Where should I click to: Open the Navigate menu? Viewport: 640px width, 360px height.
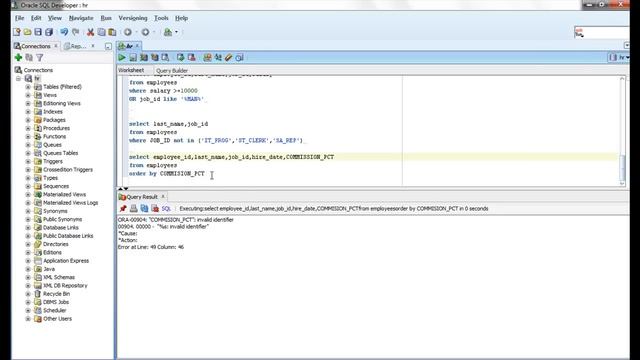pyautogui.click(x=81, y=18)
